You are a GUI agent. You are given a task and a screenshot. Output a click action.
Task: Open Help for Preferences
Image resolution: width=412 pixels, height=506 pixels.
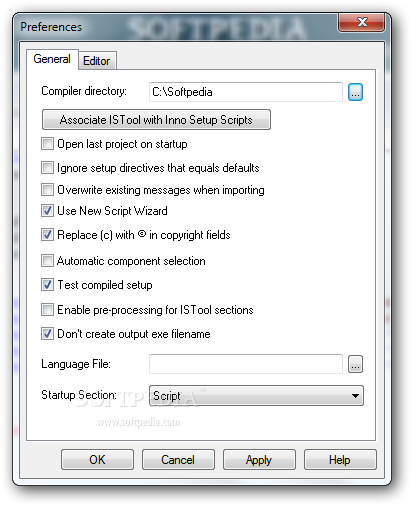tap(340, 460)
